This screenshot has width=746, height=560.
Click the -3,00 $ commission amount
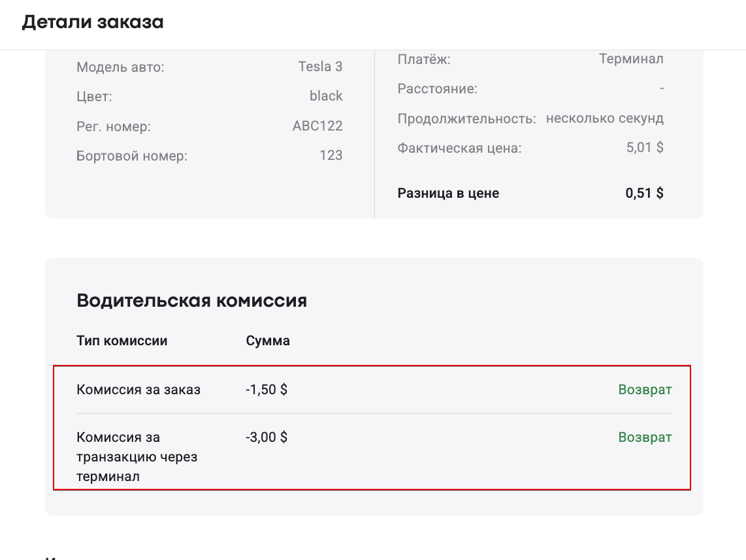[267, 437]
